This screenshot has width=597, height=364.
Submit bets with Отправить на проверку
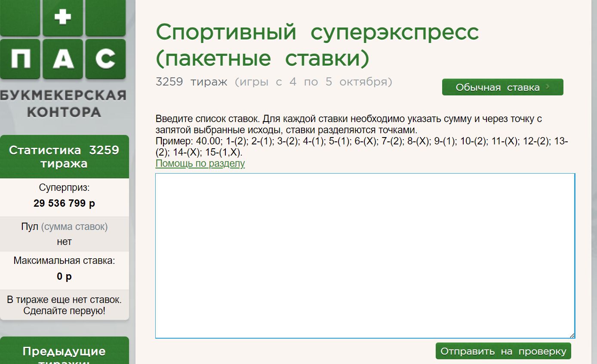503,351
